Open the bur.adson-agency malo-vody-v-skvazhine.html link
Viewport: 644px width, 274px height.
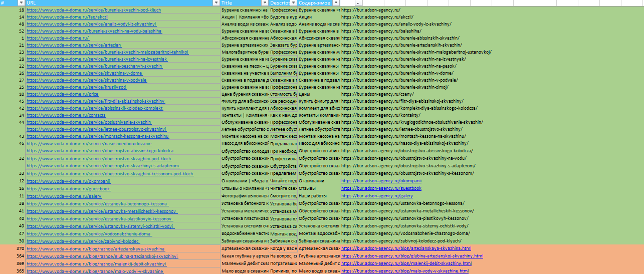405,271
